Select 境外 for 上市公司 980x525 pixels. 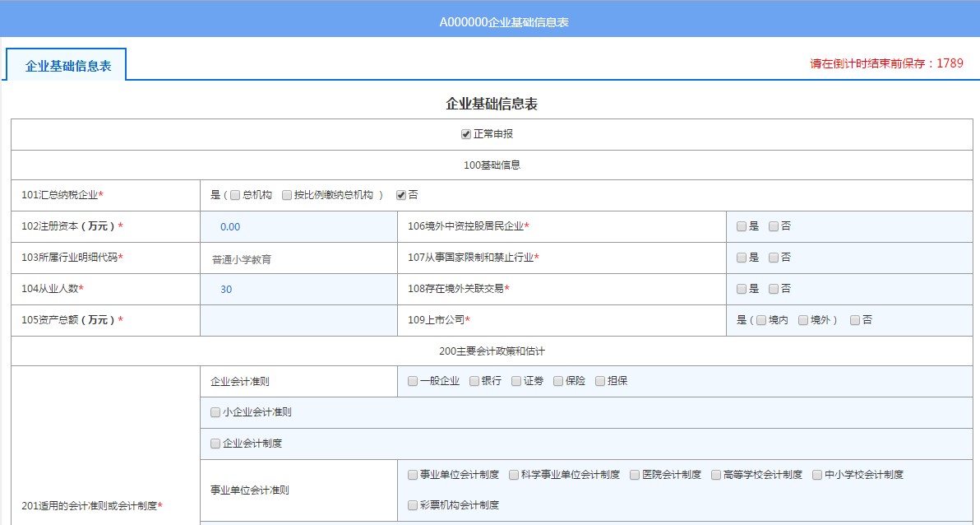tap(802, 320)
